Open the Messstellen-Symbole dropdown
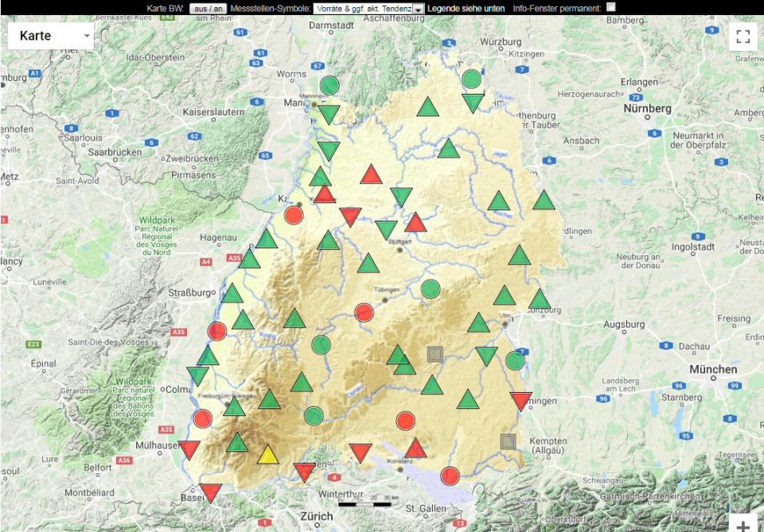 point(368,8)
